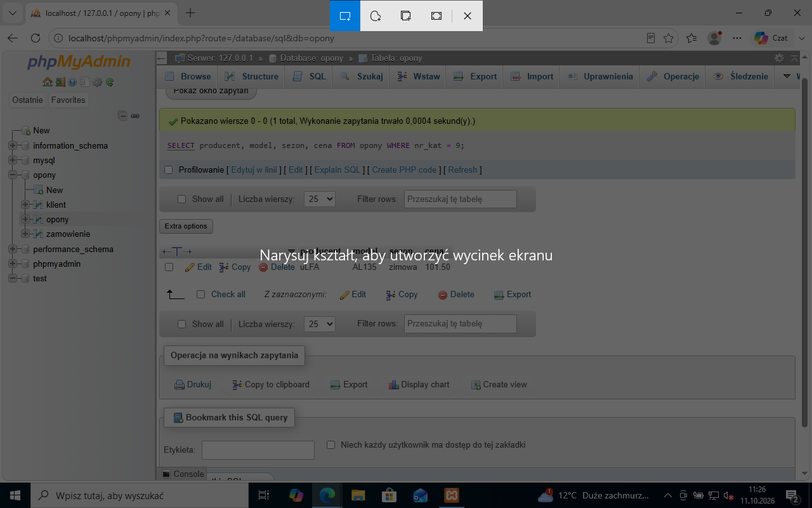Click the log out door icon
Viewport: 812px width, 508px height.
point(60,82)
